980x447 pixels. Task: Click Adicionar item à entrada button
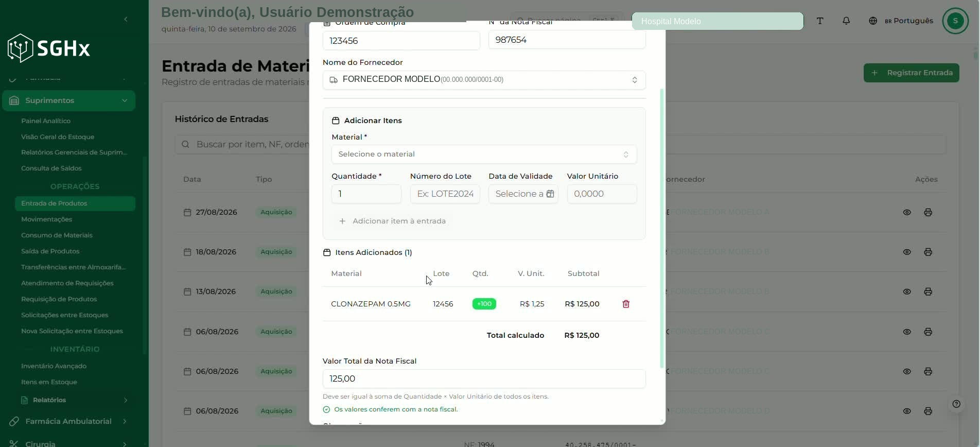392,221
